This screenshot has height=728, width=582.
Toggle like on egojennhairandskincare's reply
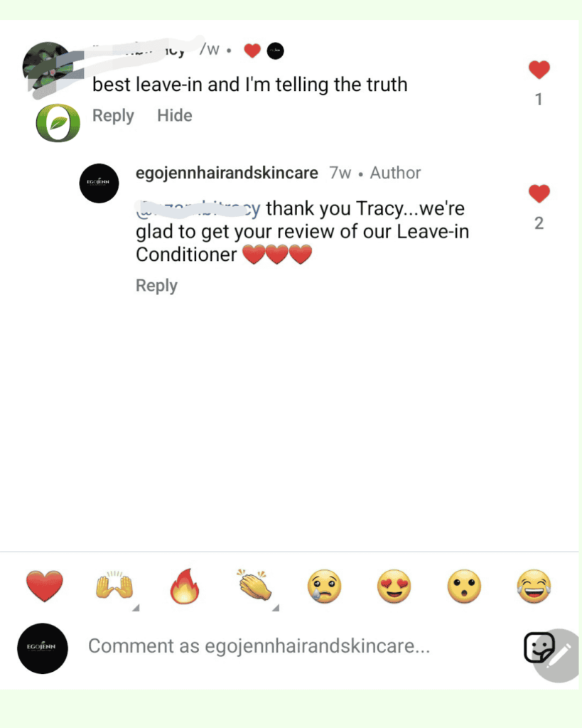539,193
